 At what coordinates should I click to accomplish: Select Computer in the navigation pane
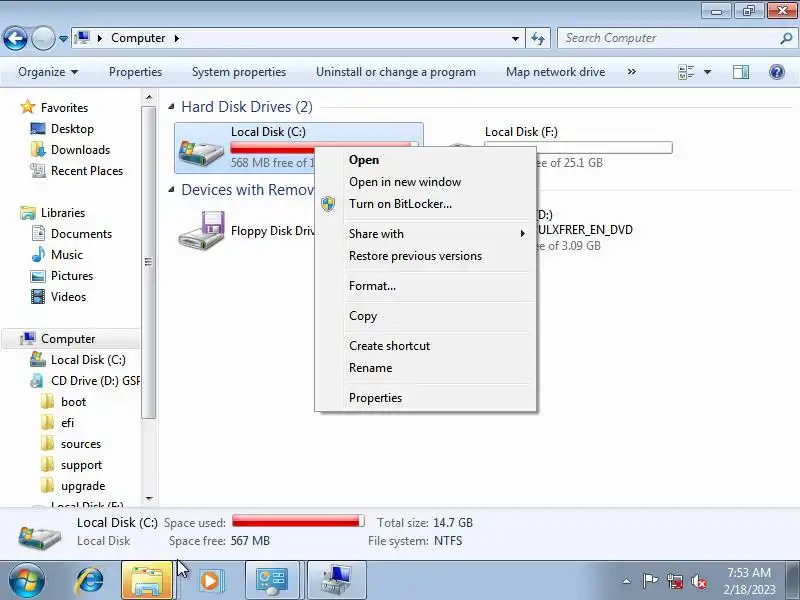pyautogui.click(x=68, y=339)
